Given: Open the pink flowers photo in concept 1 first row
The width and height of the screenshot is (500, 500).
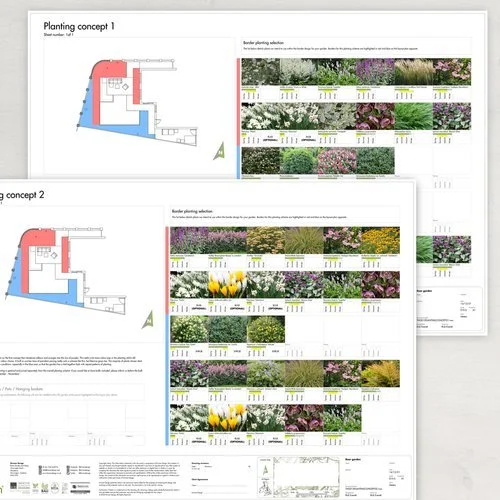Looking at the screenshot, I should 452,72.
